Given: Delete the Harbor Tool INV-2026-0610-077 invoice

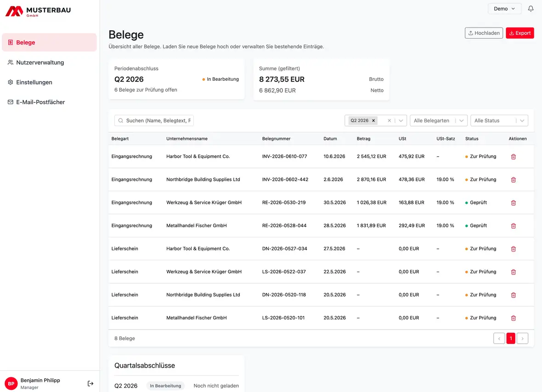Looking at the screenshot, I should pyautogui.click(x=514, y=157).
